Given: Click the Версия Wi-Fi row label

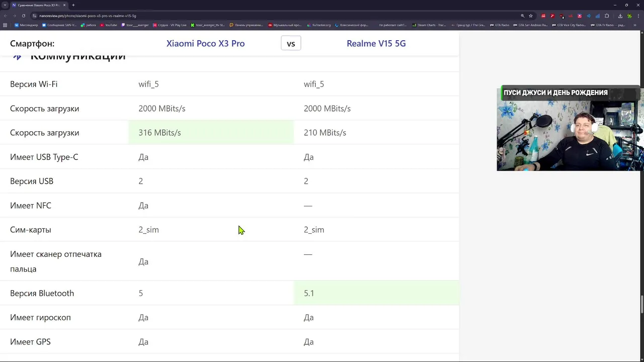Looking at the screenshot, I should coord(34,84).
